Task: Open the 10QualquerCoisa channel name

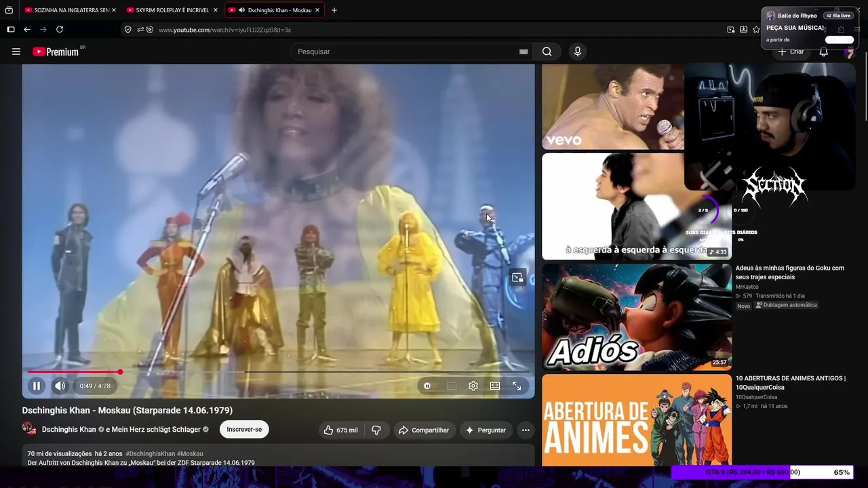Action: click(756, 397)
